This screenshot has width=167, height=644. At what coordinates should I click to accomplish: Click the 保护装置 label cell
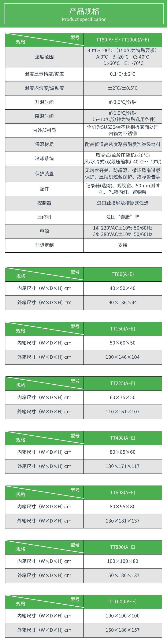coord(44,173)
